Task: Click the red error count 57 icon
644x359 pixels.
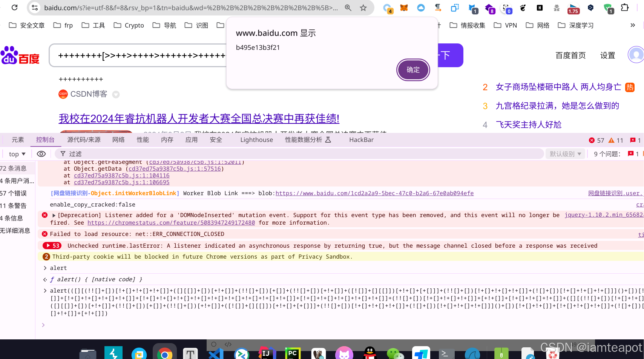Action: [x=592, y=140]
